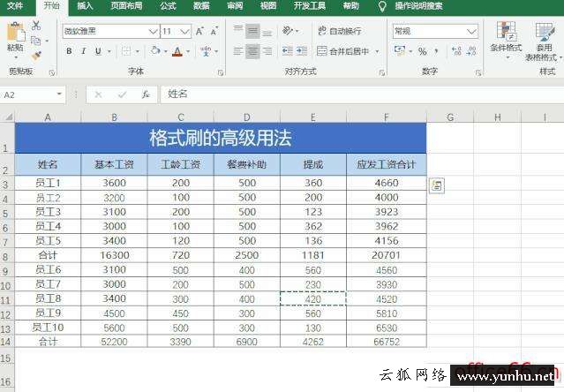Click the select all corner triangle

pos(8,117)
